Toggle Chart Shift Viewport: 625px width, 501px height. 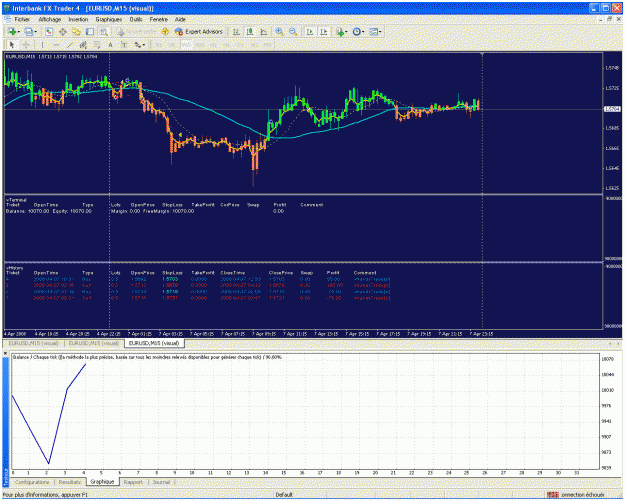point(324,31)
